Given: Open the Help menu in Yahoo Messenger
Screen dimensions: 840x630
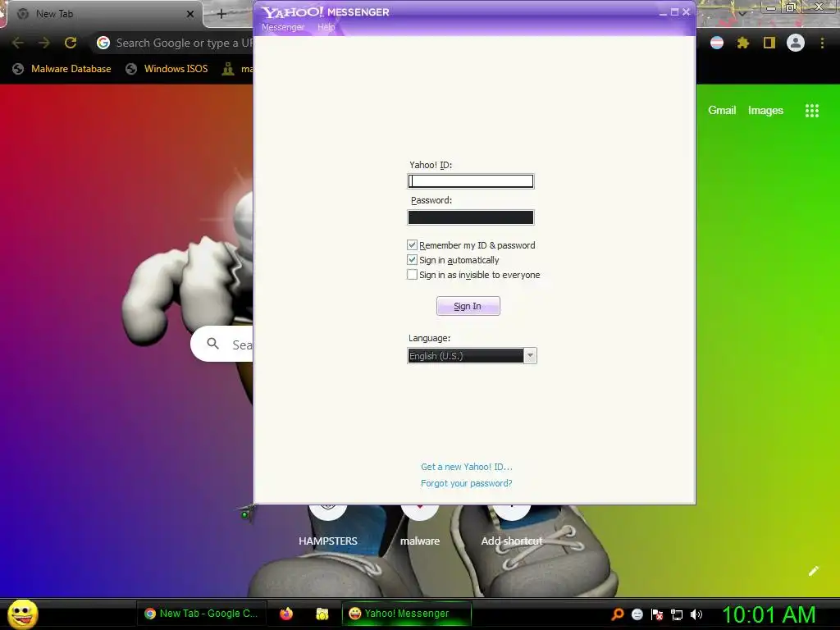Looking at the screenshot, I should pos(326,27).
